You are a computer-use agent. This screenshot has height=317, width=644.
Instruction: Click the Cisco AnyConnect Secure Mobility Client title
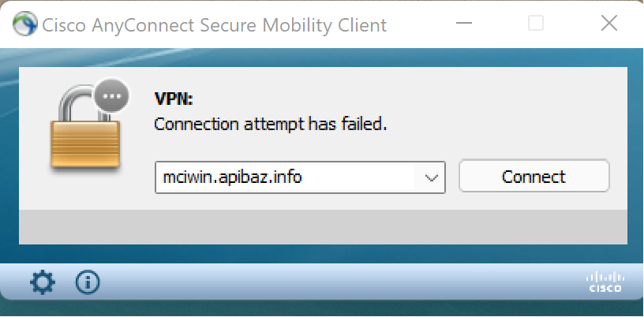pyautogui.click(x=214, y=25)
